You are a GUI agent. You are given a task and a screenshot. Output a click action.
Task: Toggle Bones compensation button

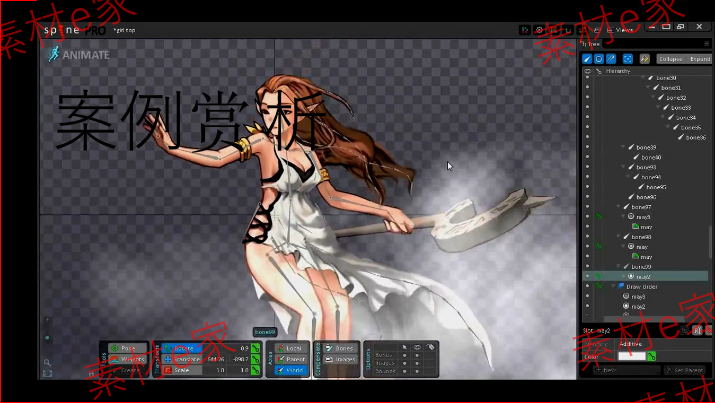(x=340, y=348)
